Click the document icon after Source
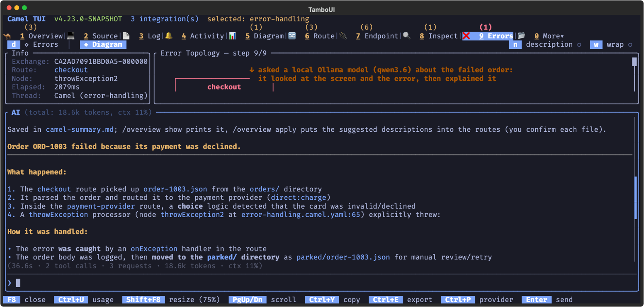Screen dimensions: 644x307 (126, 35)
